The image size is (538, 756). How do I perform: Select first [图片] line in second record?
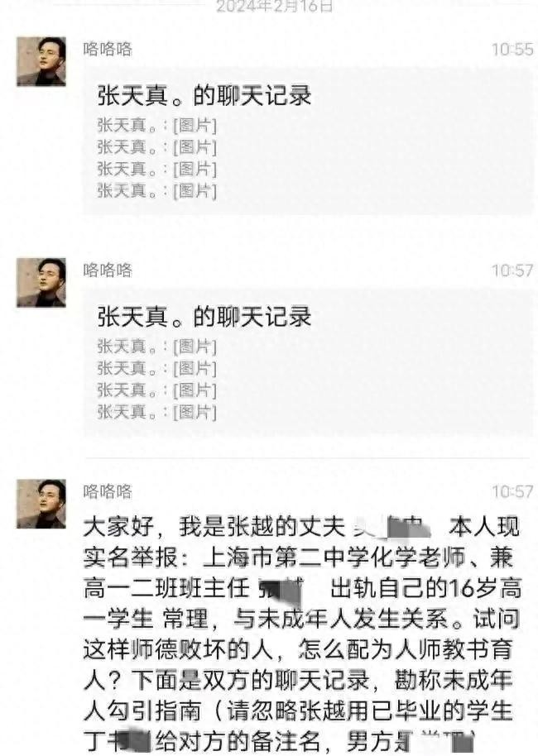(156, 347)
